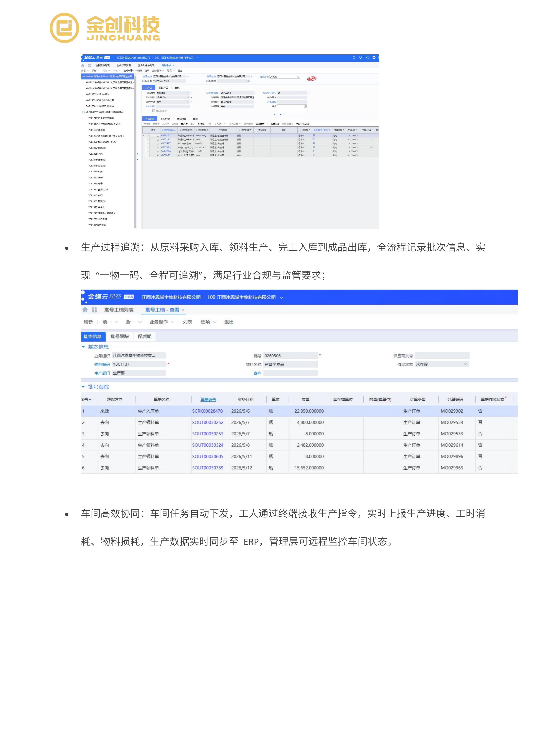Open 单据类型 物料清单 combo box

pos(173,93)
